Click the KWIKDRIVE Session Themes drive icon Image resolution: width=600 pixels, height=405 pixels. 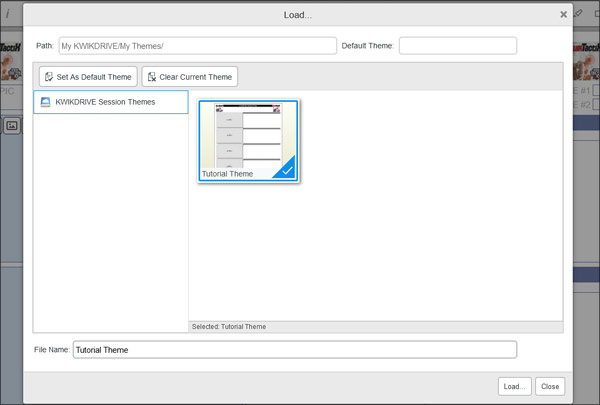coord(45,102)
